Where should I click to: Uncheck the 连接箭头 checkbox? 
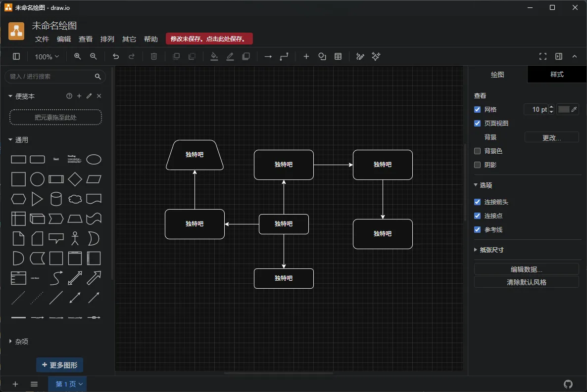[x=477, y=202]
